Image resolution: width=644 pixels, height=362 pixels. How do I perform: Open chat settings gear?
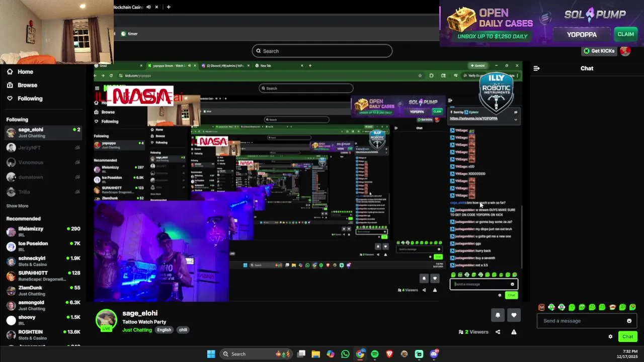(610, 337)
